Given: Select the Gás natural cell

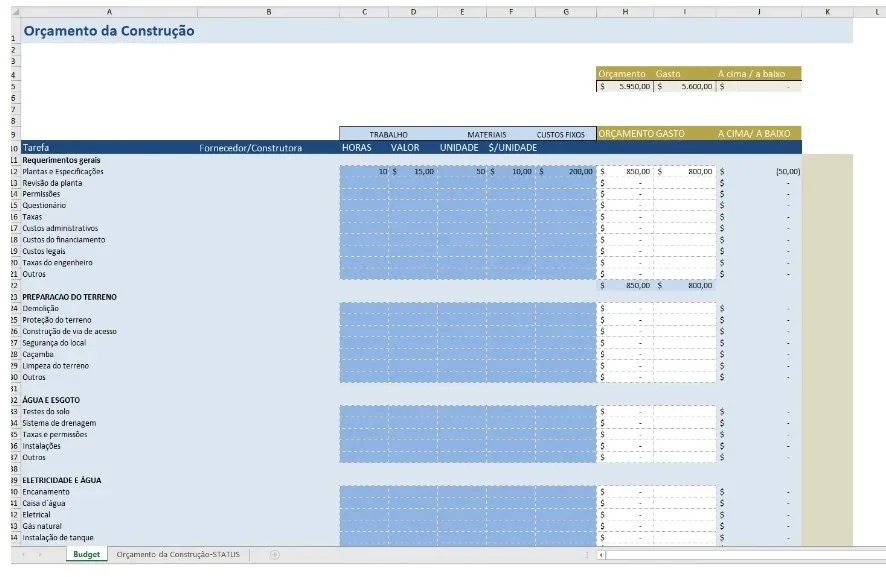Looking at the screenshot, I should click(x=42, y=526).
